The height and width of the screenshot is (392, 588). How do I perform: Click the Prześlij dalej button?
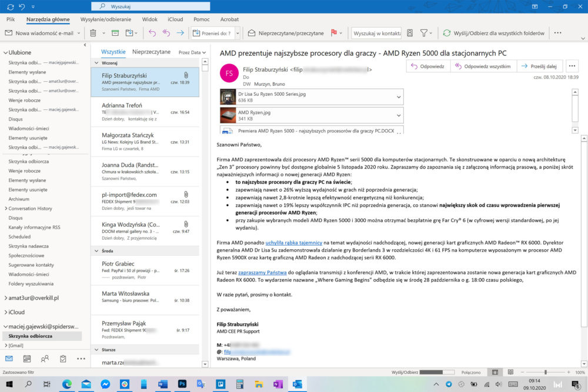tap(539, 66)
